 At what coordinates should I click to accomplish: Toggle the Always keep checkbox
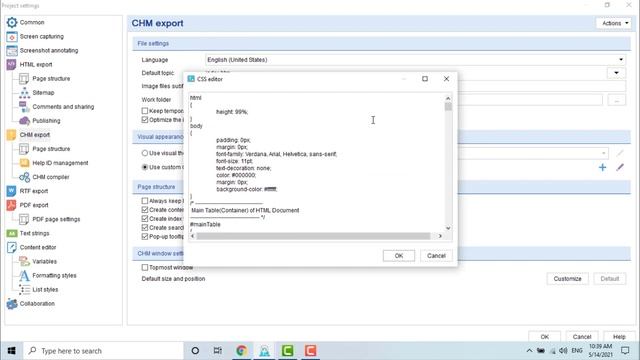[145, 201]
